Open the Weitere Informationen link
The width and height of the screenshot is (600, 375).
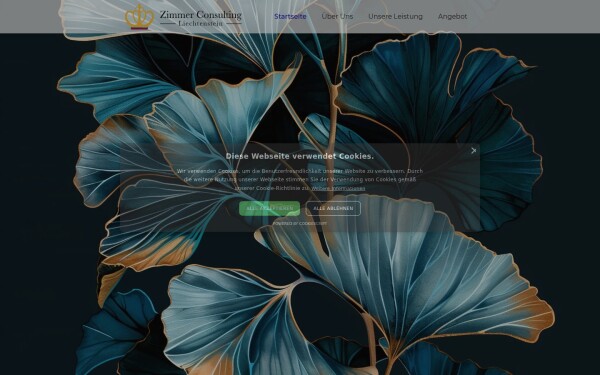pyautogui.click(x=338, y=188)
